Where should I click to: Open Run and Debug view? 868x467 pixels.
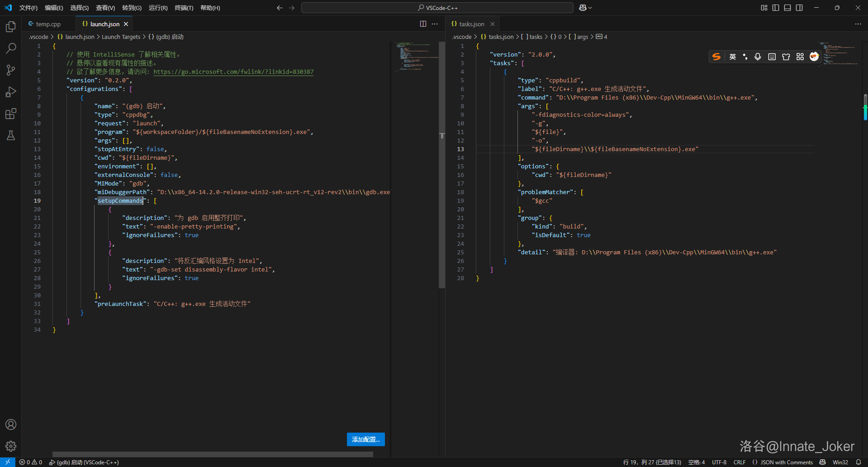click(x=11, y=92)
